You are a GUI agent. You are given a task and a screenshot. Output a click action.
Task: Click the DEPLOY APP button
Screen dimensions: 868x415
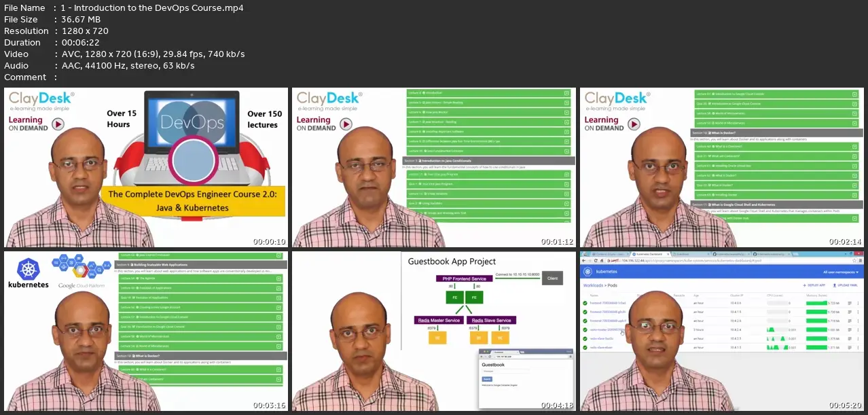tap(814, 285)
